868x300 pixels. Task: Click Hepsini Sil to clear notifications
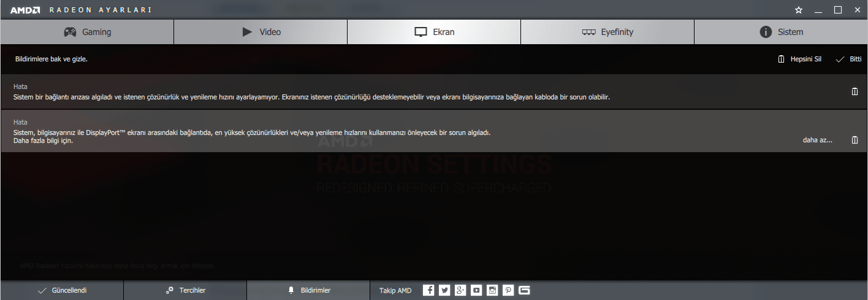pyautogui.click(x=799, y=60)
